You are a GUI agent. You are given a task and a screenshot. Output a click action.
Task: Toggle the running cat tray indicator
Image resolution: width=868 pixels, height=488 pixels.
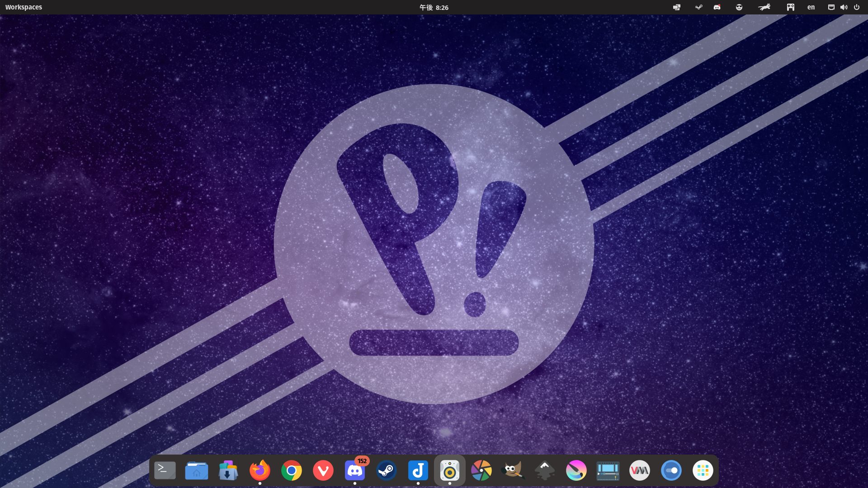[764, 7]
